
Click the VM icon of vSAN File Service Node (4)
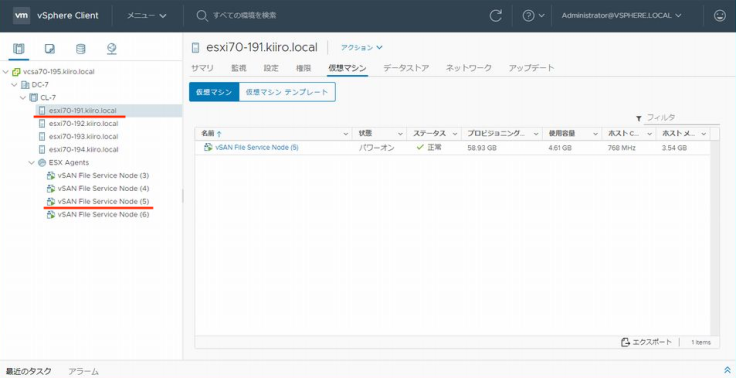coord(51,188)
